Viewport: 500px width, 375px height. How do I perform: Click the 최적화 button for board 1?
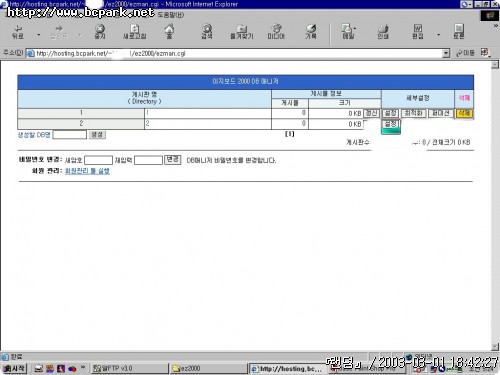point(413,113)
